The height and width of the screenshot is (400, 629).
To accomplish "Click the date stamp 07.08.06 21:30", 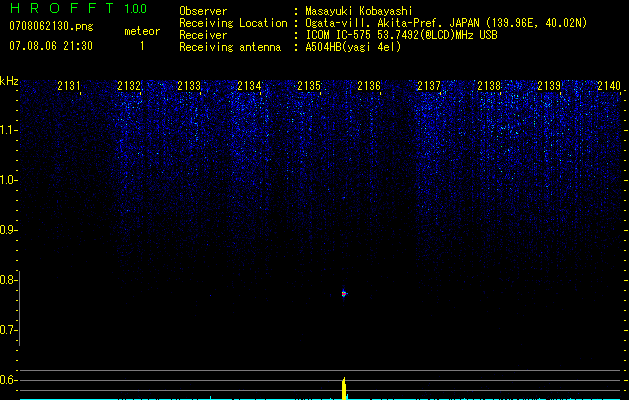I will point(51,46).
